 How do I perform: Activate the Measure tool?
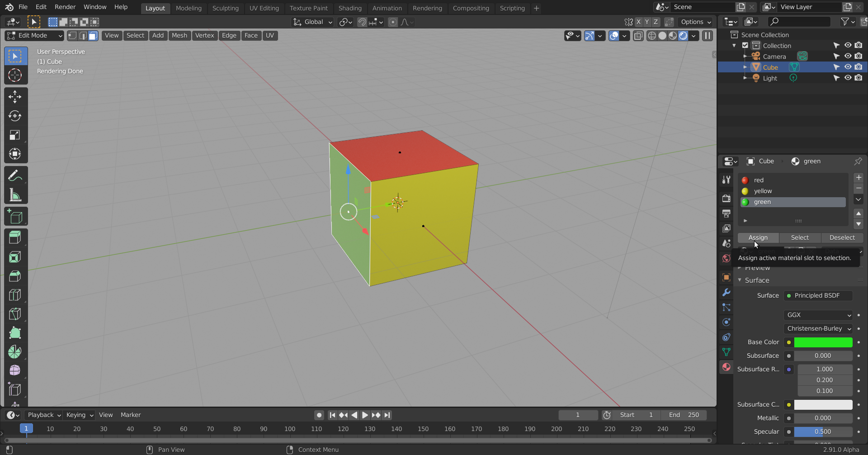click(x=15, y=194)
